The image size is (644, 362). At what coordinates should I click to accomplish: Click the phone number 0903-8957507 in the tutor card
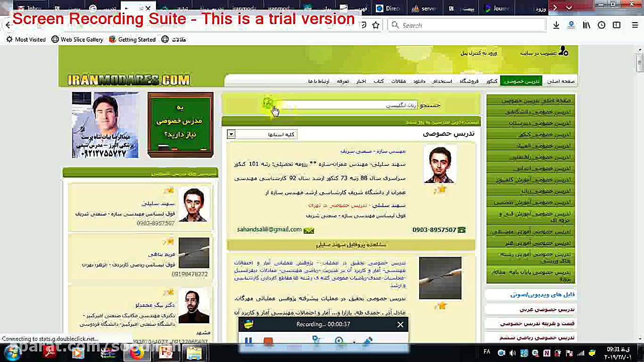[x=434, y=230]
